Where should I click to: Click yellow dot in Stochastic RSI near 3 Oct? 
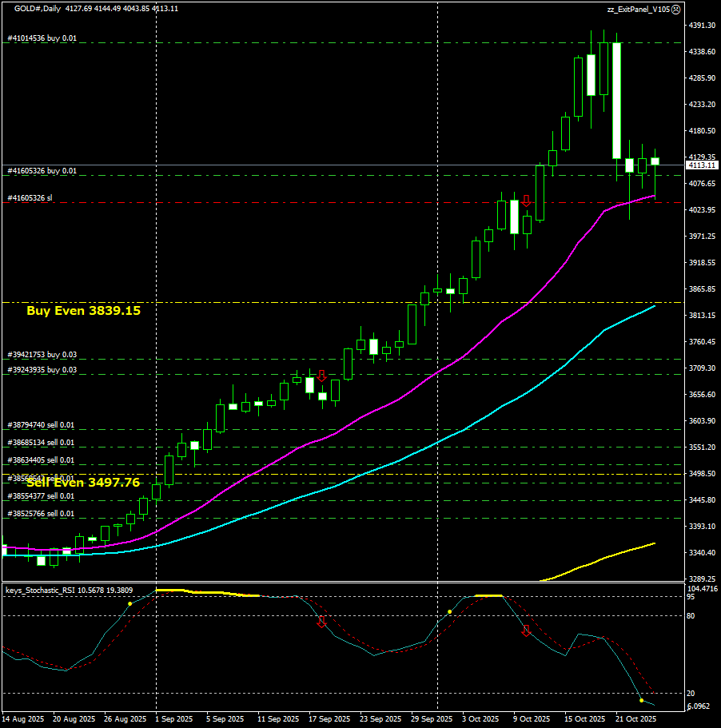pos(450,612)
